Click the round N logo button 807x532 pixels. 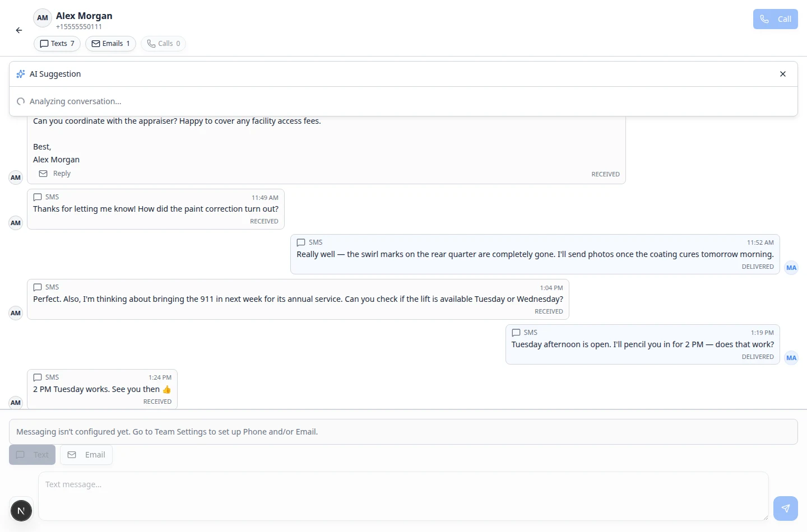click(x=21, y=511)
